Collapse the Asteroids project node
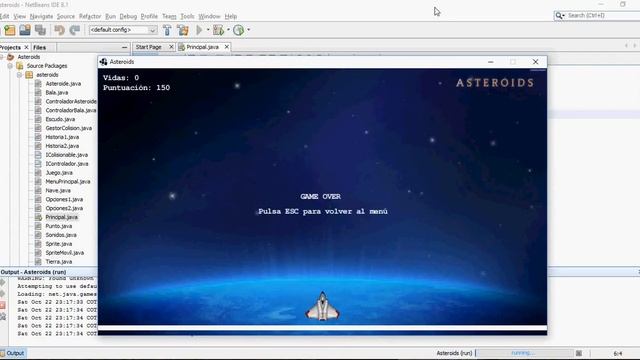640x360 pixels. click(2, 57)
